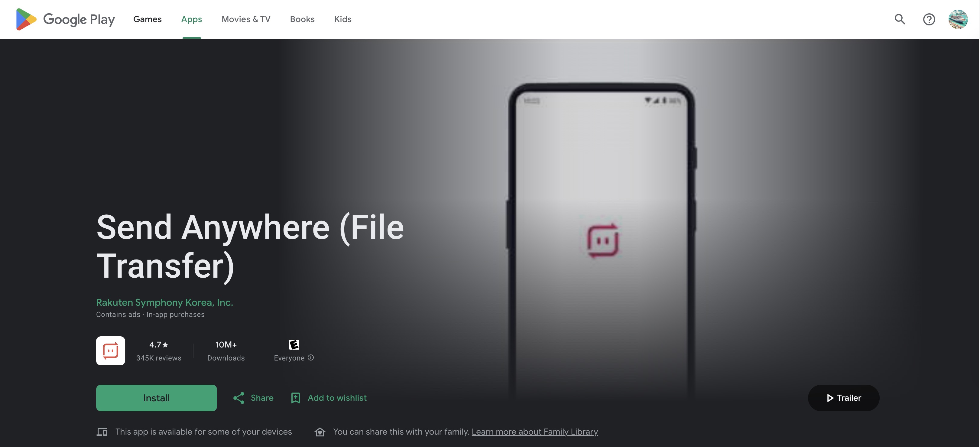Click the Everyone rating info icon
This screenshot has height=447, width=980.
click(x=311, y=357)
